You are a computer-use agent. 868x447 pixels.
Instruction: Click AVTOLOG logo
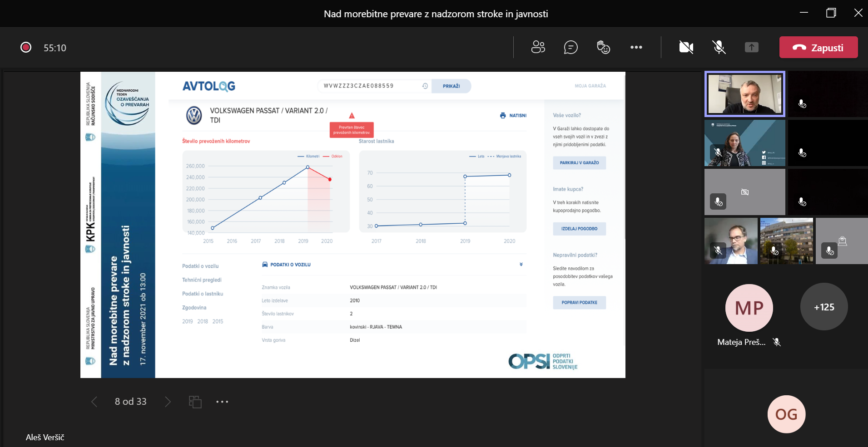pos(209,86)
